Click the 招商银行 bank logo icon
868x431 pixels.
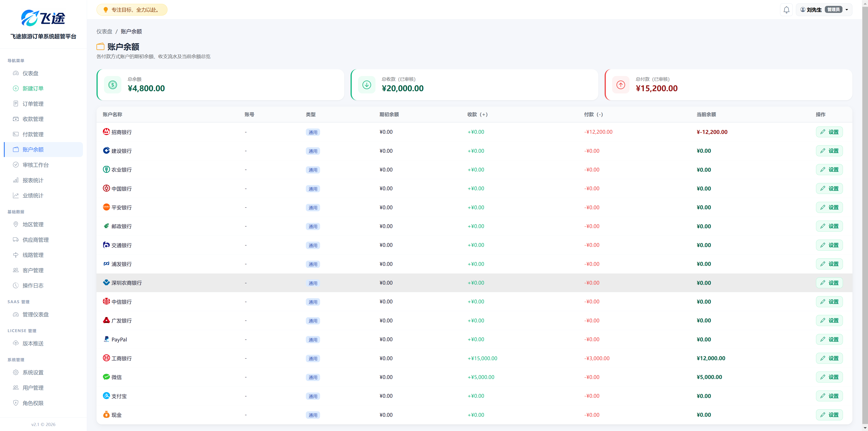click(106, 131)
